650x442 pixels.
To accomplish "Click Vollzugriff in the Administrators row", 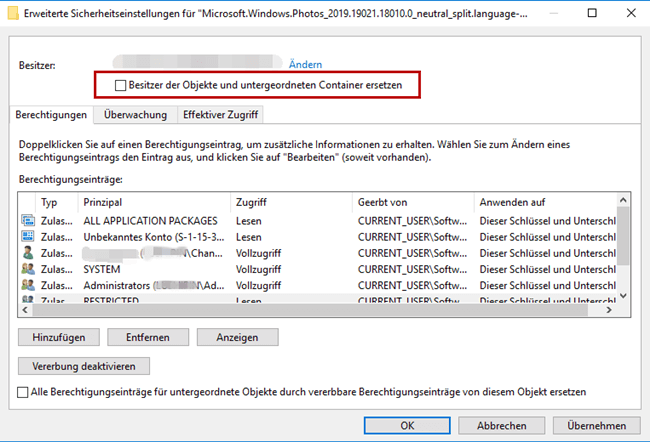I will (258, 285).
